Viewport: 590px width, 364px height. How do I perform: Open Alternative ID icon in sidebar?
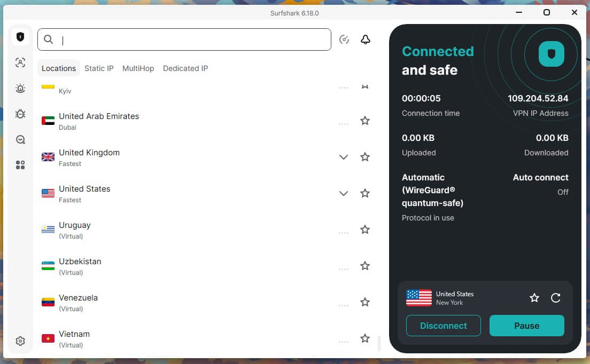pyautogui.click(x=20, y=62)
